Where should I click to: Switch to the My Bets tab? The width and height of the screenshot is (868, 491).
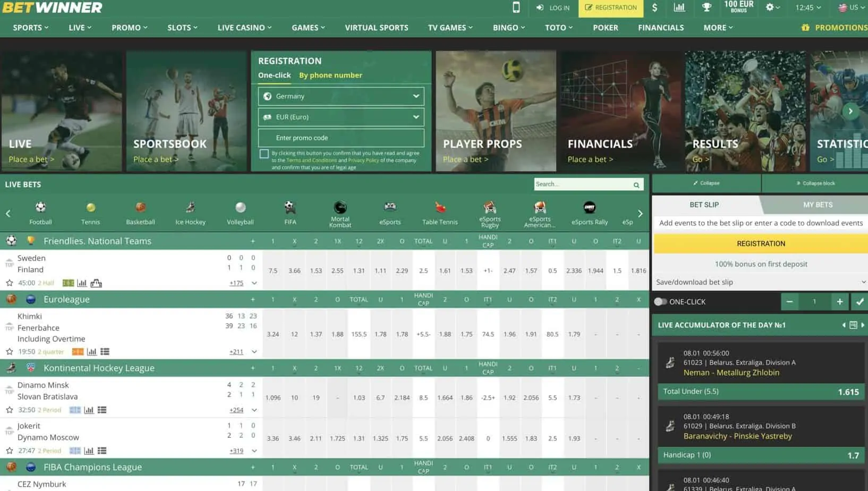[x=818, y=205]
